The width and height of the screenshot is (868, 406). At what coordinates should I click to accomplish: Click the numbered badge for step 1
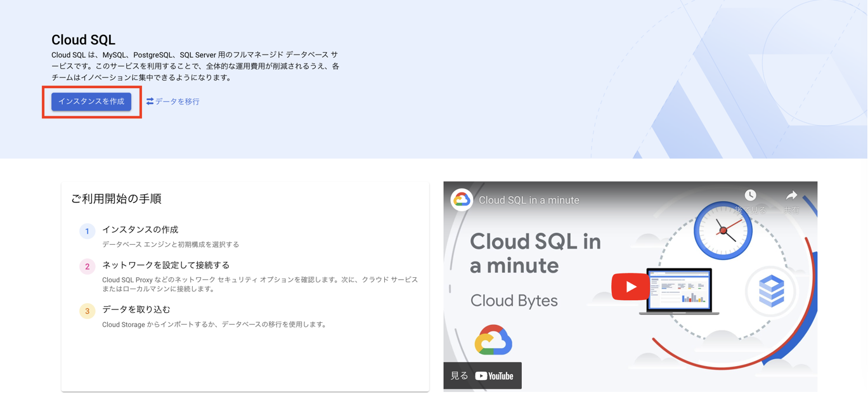87,231
